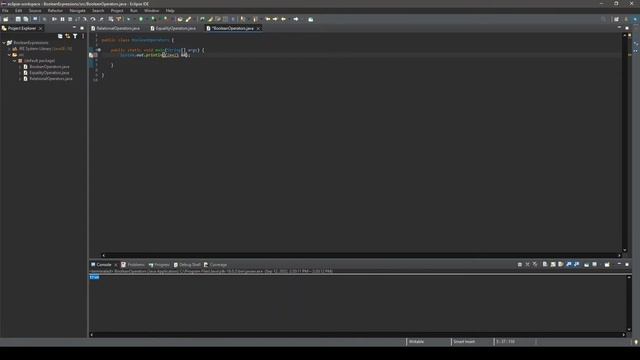Expand the BooleanOperators.java tree node arrow

pyautogui.click(x=20, y=67)
